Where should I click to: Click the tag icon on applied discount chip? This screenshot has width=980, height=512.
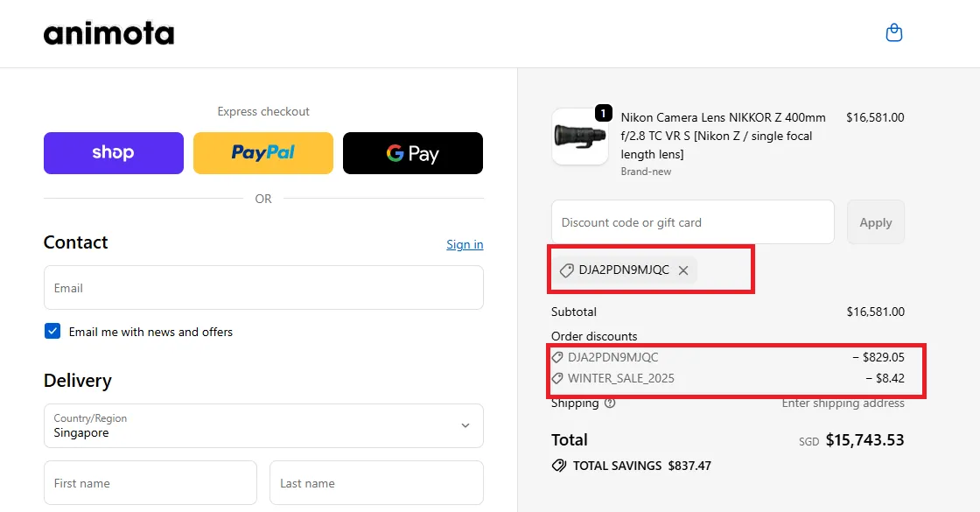[x=567, y=270]
